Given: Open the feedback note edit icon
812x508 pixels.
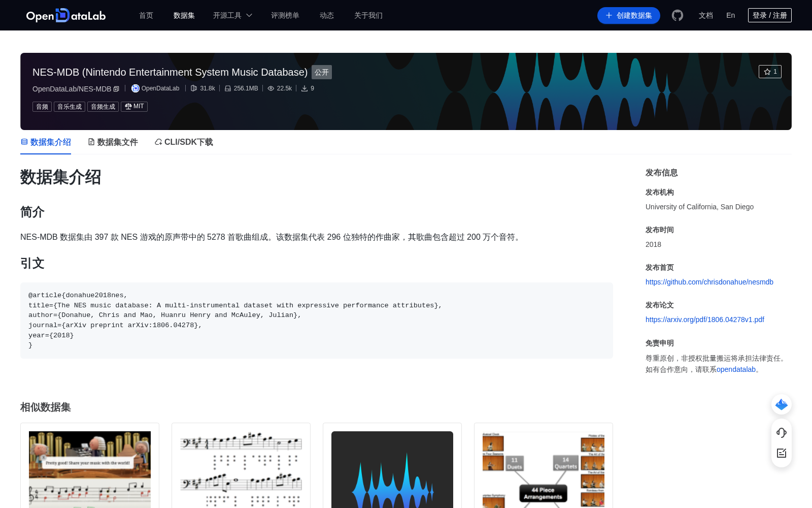Looking at the screenshot, I should [782, 453].
